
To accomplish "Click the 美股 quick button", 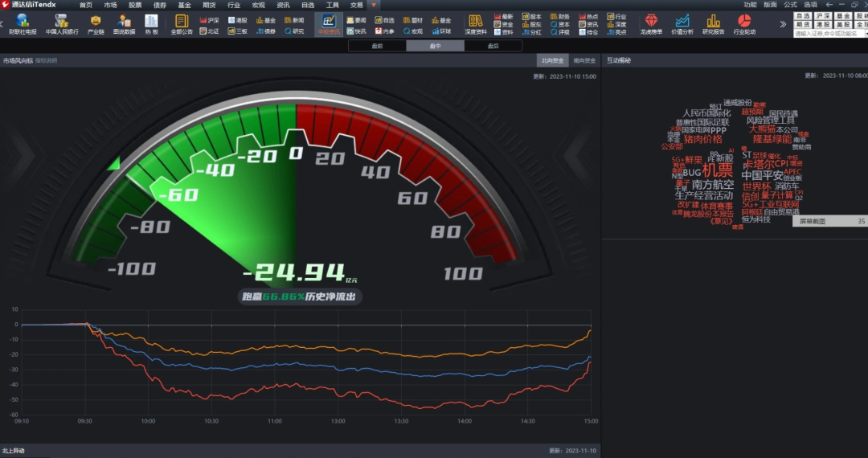I will pyautogui.click(x=842, y=25).
